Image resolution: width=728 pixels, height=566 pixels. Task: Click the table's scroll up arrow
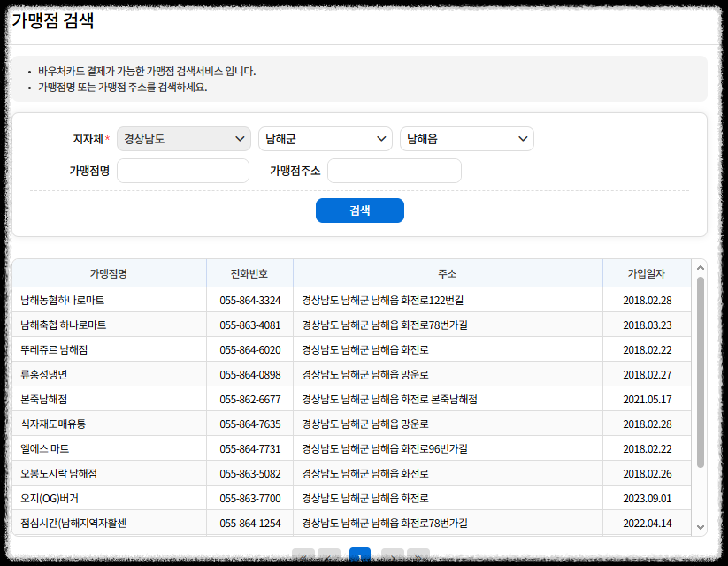click(701, 268)
